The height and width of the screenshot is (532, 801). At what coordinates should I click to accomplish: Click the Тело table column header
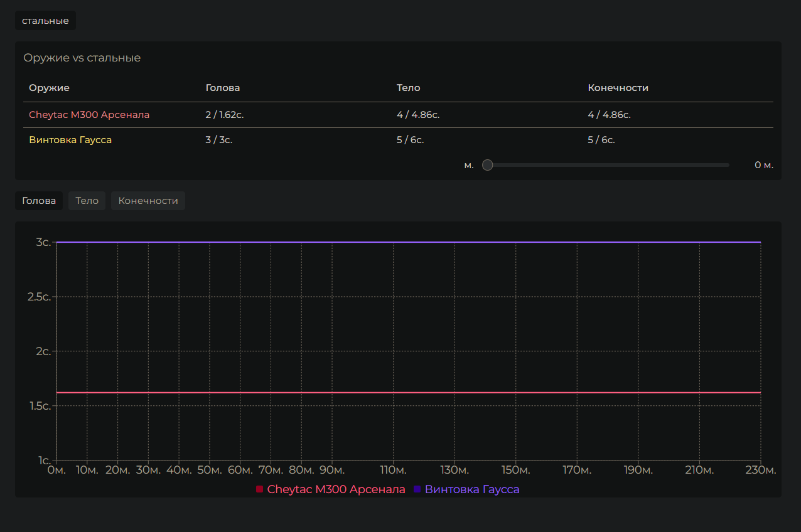click(408, 88)
